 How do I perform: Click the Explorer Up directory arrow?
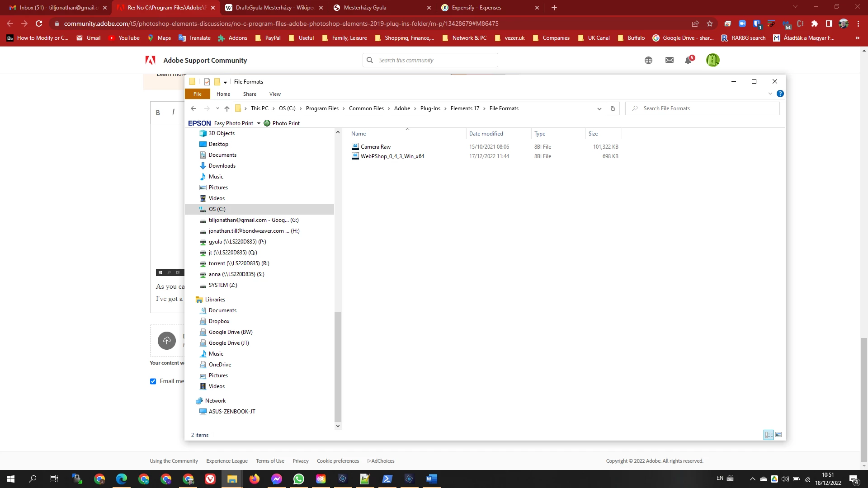point(227,108)
